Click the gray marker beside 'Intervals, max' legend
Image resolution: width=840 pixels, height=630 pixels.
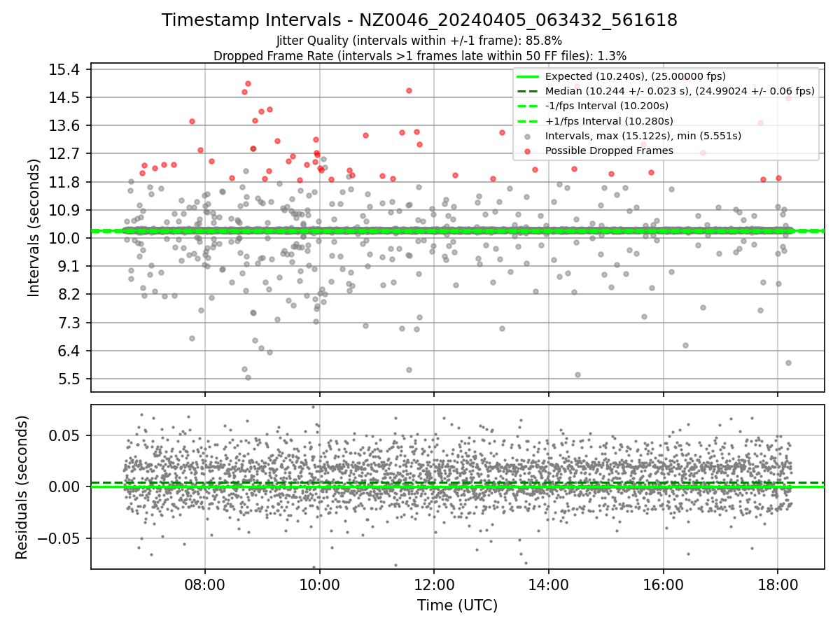click(528, 136)
